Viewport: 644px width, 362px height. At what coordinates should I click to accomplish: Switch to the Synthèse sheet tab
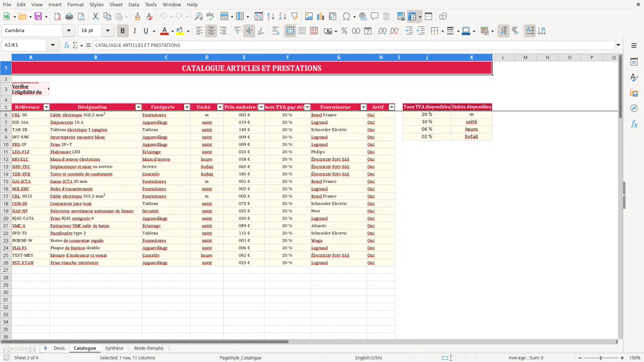point(114,349)
